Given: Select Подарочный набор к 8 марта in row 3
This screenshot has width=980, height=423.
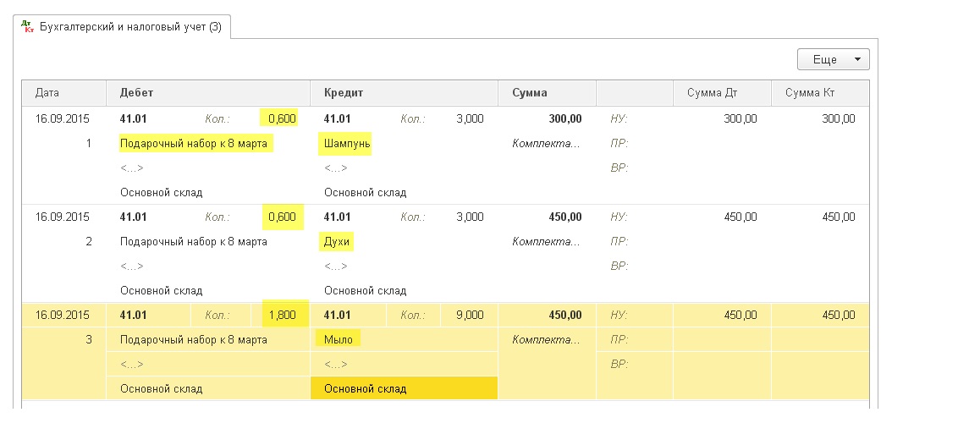Looking at the screenshot, I should [194, 339].
